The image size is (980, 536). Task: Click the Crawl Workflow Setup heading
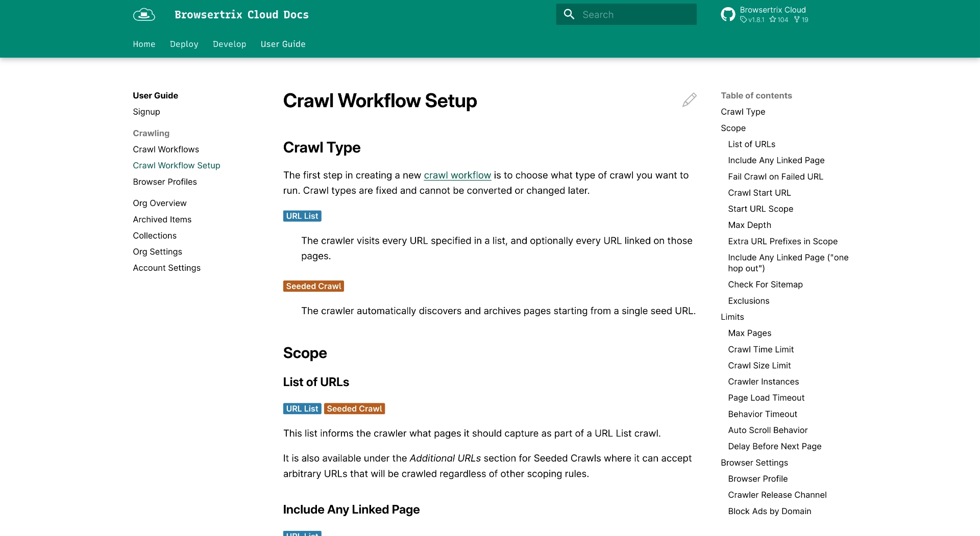[380, 100]
